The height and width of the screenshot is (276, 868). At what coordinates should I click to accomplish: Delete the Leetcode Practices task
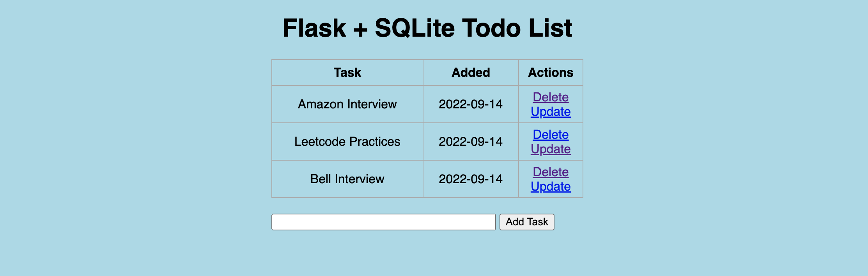[551, 134]
